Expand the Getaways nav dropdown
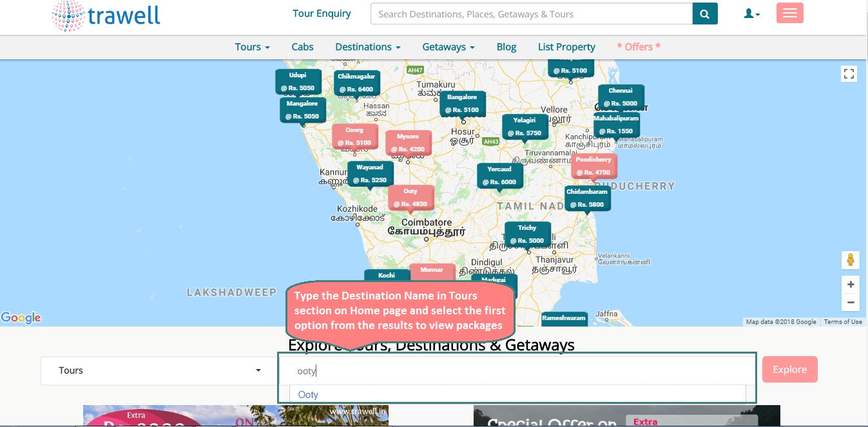868x427 pixels. pos(448,46)
